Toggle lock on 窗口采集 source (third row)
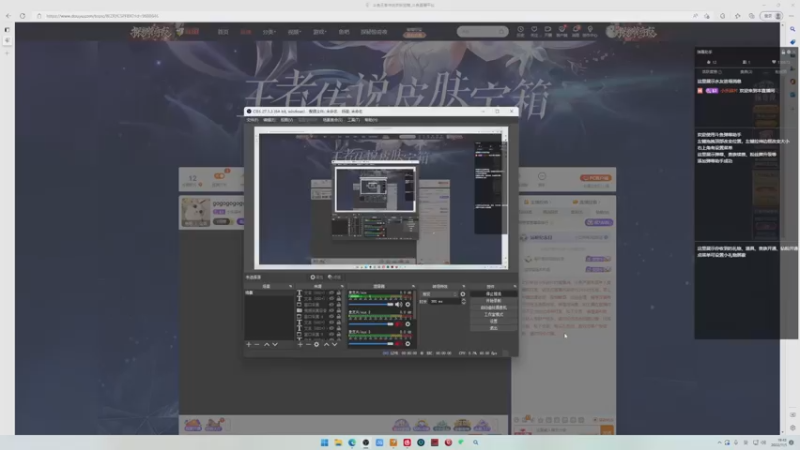 [339, 305]
